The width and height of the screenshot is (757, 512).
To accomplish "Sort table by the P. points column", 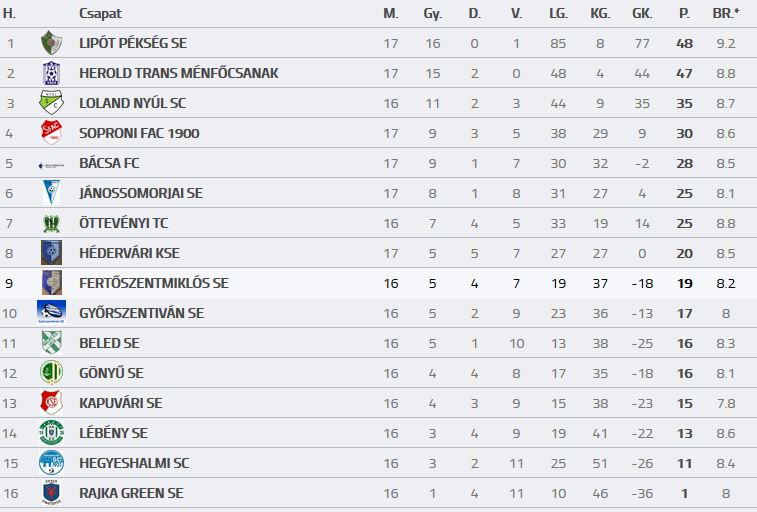I will tap(684, 13).
